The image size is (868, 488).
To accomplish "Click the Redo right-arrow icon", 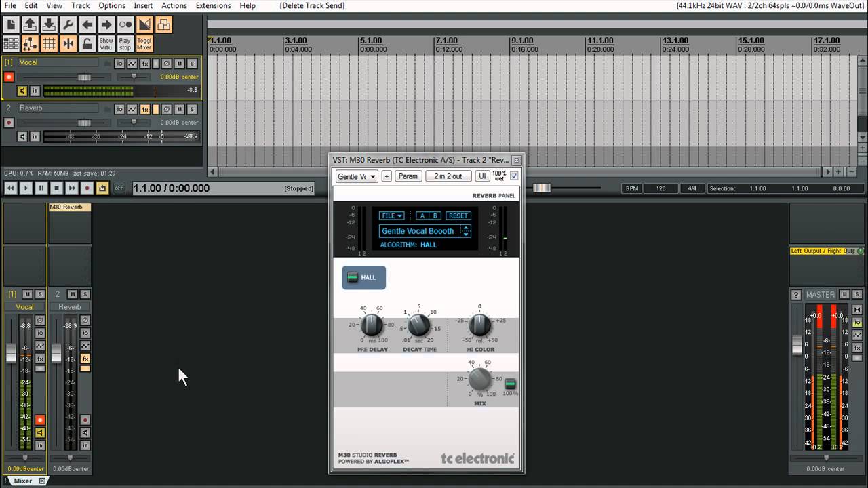I will click(x=106, y=25).
